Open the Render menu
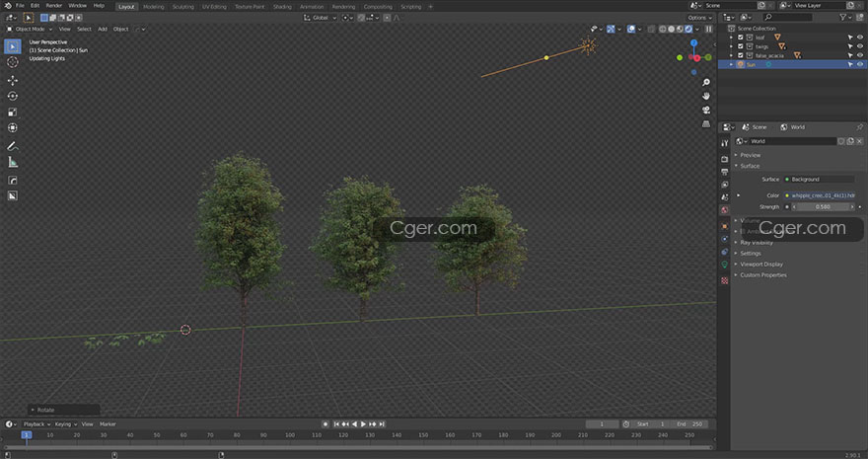This screenshot has height=459, width=868. pos(53,6)
